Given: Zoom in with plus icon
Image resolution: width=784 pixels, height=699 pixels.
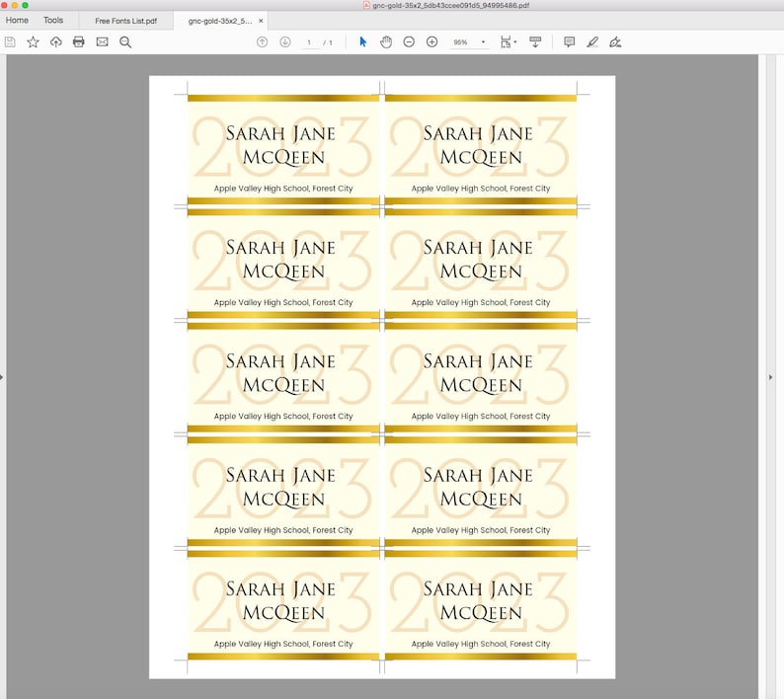Looking at the screenshot, I should [x=432, y=42].
